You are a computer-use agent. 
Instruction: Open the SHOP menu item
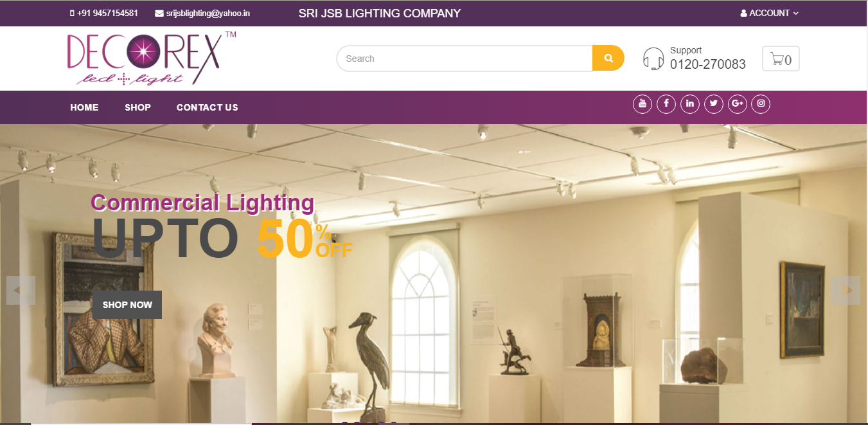137,107
